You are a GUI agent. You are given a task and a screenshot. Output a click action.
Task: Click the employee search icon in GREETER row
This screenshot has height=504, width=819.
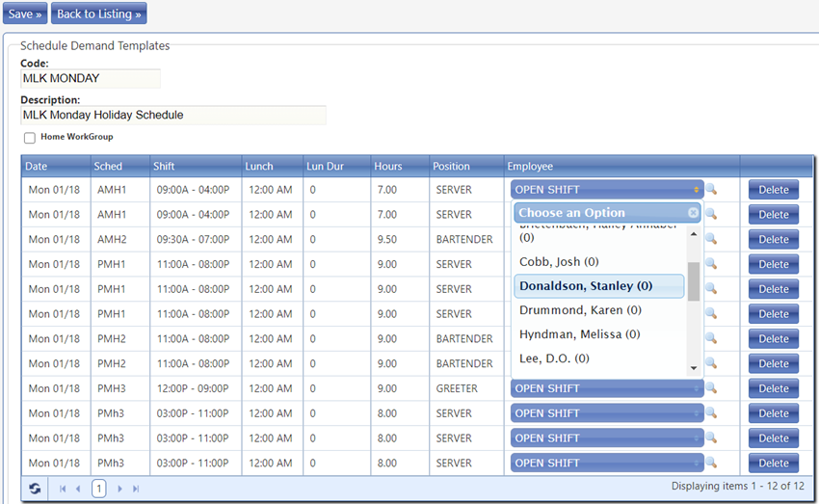point(711,388)
